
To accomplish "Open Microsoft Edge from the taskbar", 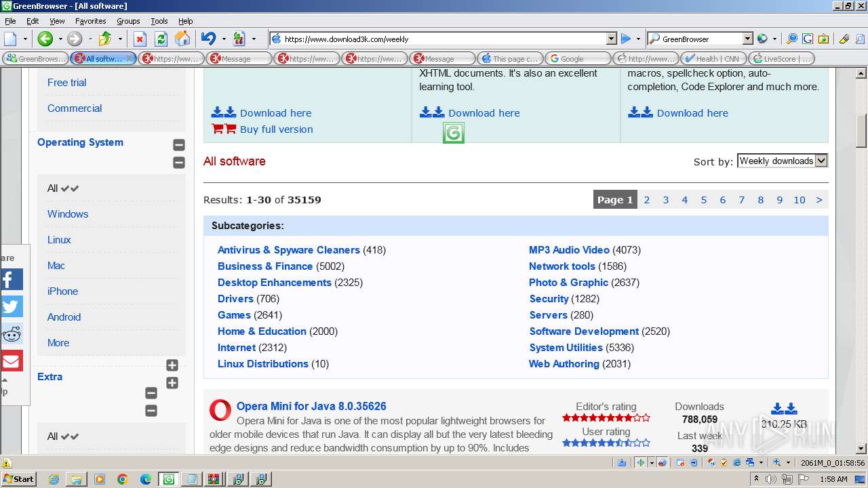I will (x=145, y=479).
